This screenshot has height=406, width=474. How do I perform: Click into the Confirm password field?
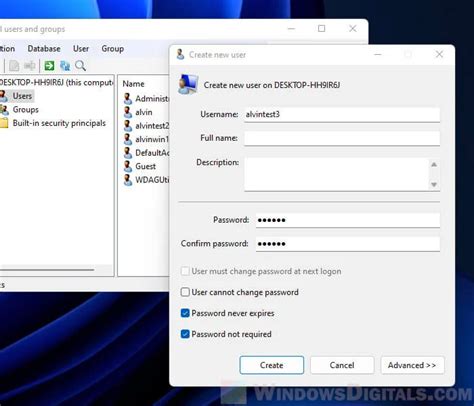pos(348,244)
